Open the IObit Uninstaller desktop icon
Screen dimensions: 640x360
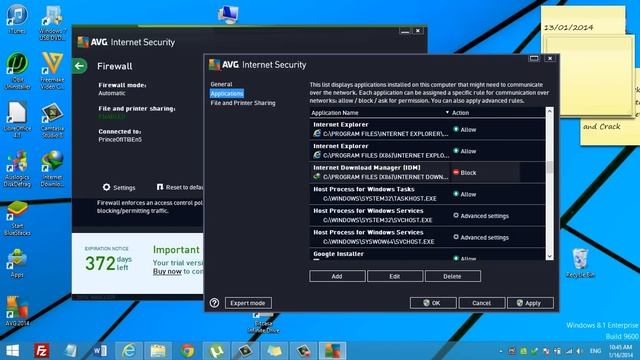[x=17, y=71]
